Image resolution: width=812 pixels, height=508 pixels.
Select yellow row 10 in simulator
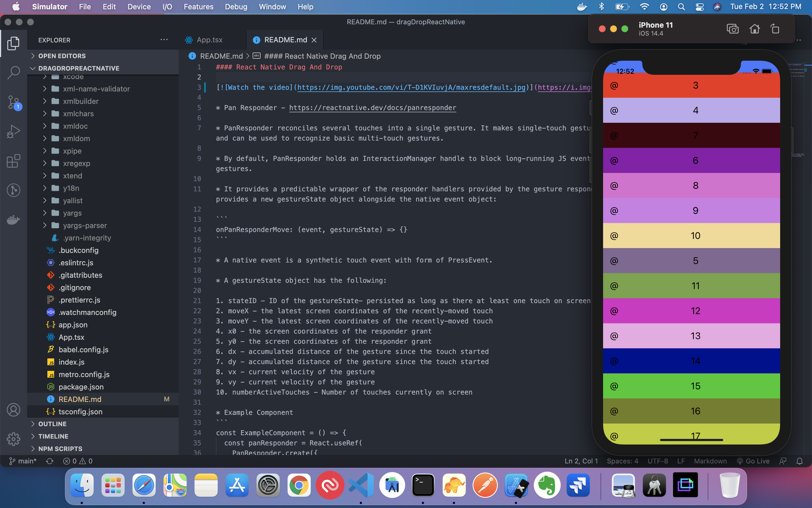(691, 236)
